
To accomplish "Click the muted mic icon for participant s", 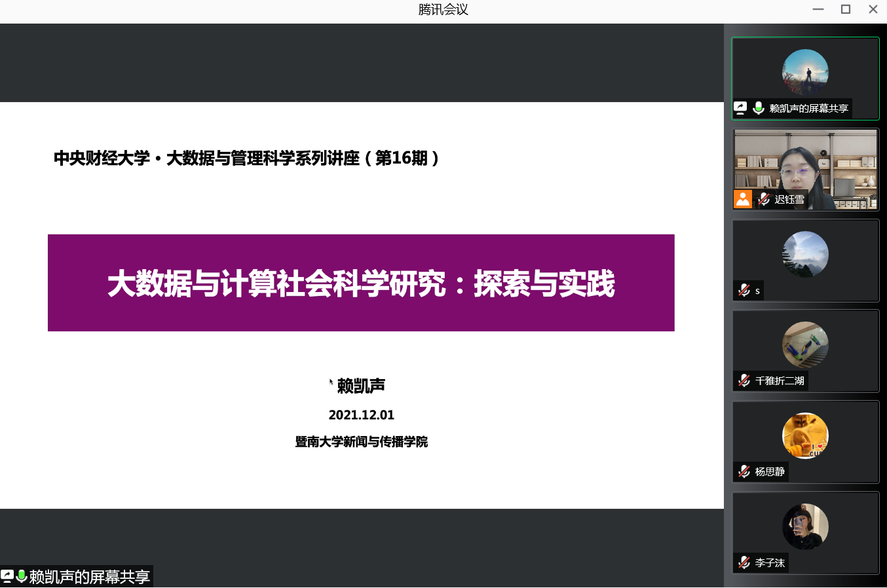I will point(744,290).
